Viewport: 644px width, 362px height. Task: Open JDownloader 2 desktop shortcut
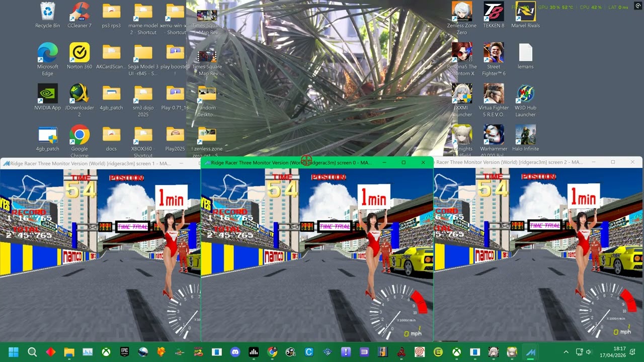(x=79, y=101)
